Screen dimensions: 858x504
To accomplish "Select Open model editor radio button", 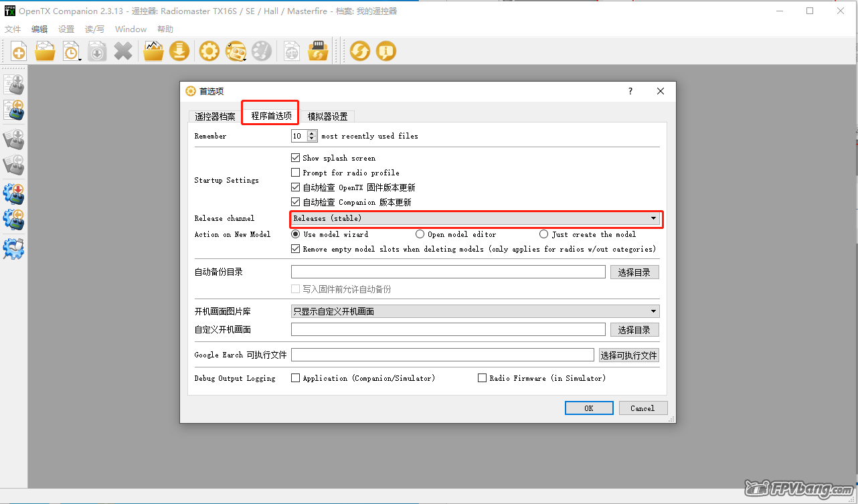I will 420,234.
